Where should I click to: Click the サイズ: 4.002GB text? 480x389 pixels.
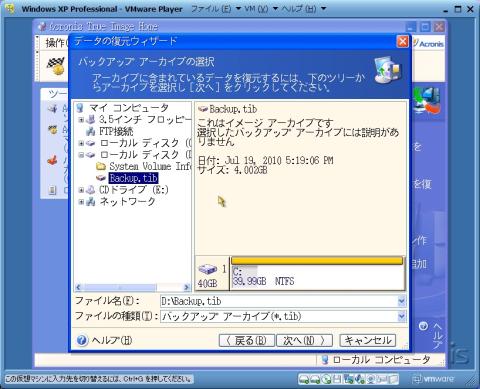(233, 170)
